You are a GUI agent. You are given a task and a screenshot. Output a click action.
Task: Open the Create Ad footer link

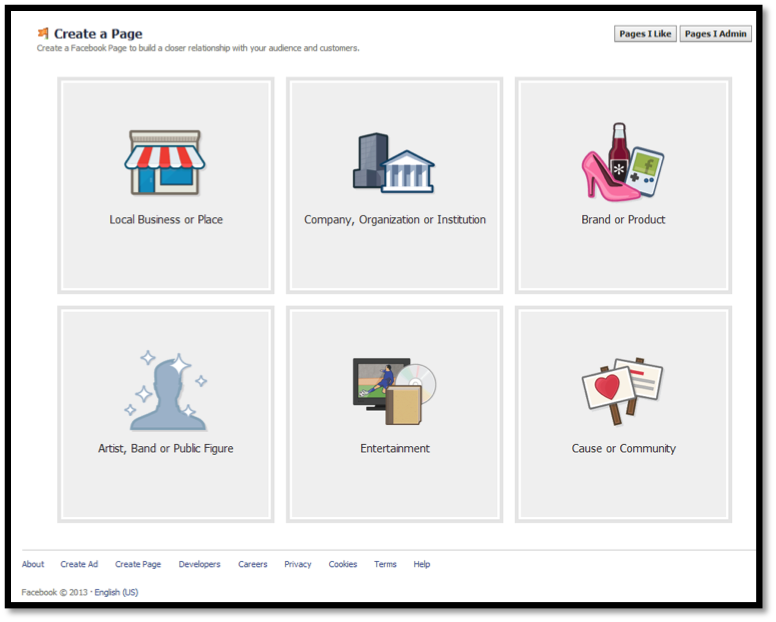click(79, 564)
